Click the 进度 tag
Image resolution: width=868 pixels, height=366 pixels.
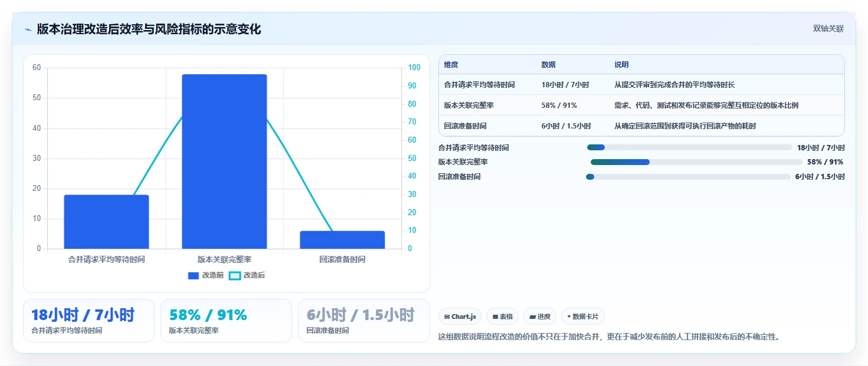pos(540,316)
